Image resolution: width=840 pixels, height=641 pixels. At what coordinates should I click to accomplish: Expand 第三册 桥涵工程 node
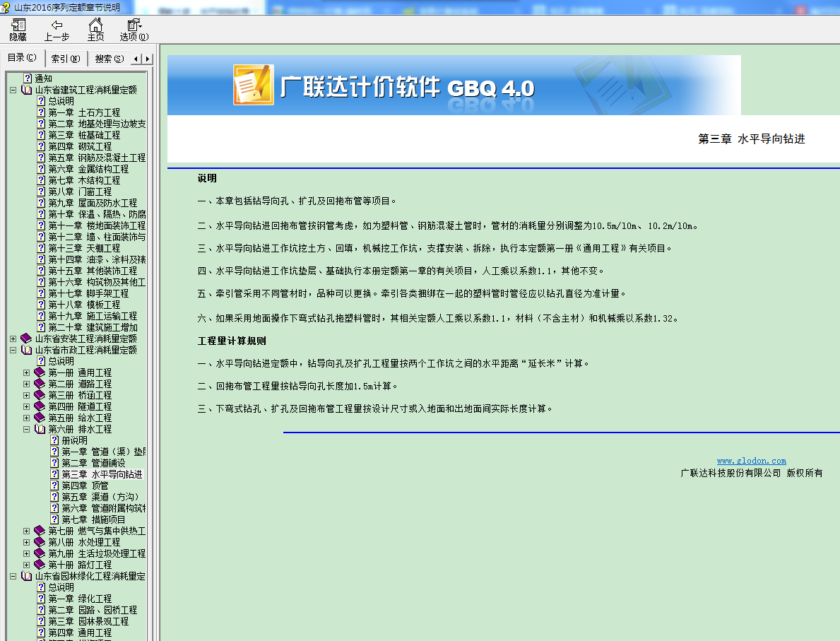click(x=26, y=395)
